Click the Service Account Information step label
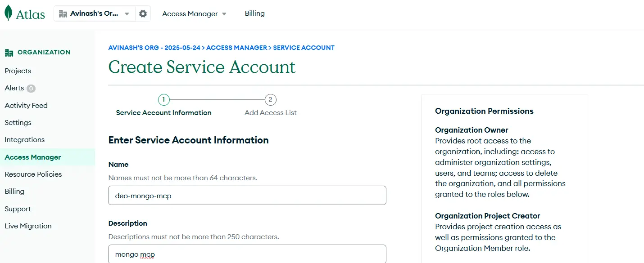Viewport: 644px width, 263px height. (163, 113)
